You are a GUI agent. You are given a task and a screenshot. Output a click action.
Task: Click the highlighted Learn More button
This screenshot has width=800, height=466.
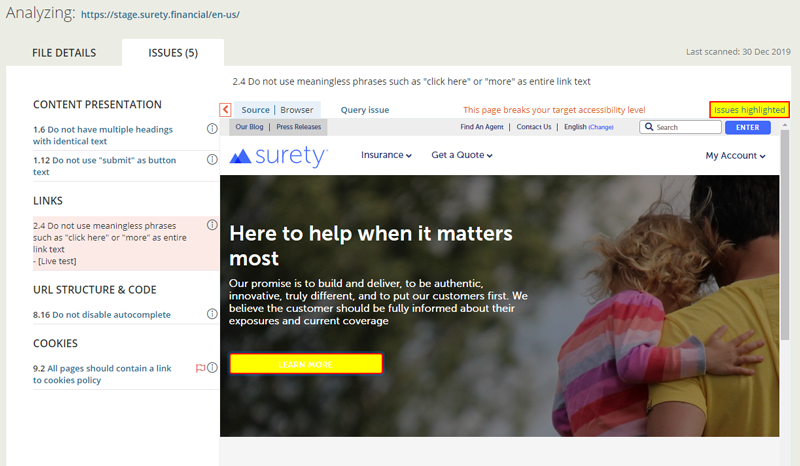306,364
